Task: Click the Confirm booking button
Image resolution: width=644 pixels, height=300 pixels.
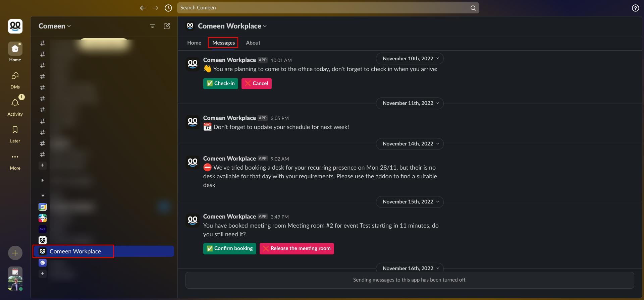Action: [x=230, y=249]
